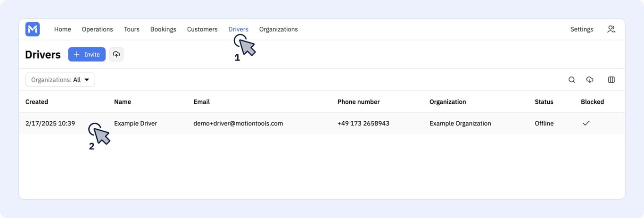The height and width of the screenshot is (218, 644).
Task: Click the Email column header
Action: coord(201,102)
